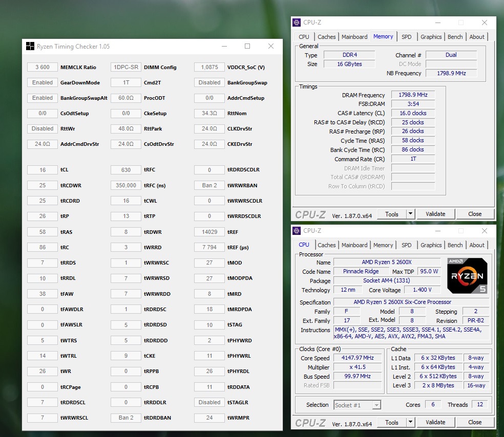Click the Tools button in the CPU window
The height and width of the screenshot is (437, 504).
click(391, 422)
